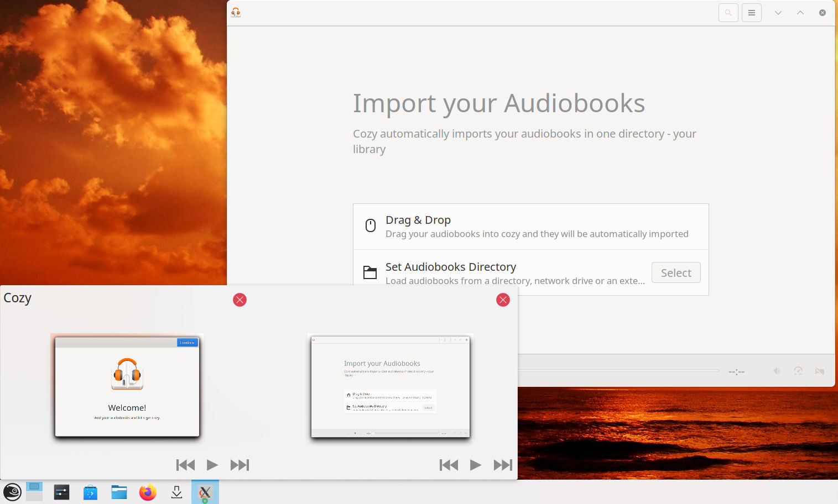
Task: Open the playback speed control
Action: click(798, 371)
